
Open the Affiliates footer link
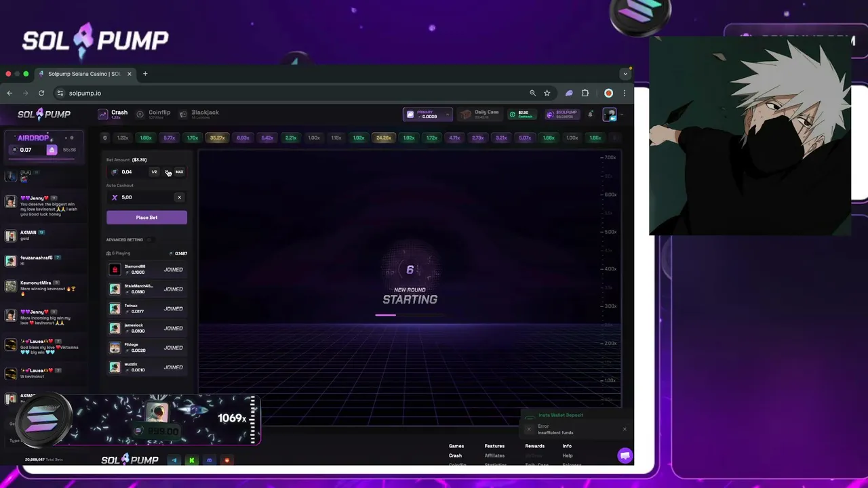pyautogui.click(x=494, y=455)
